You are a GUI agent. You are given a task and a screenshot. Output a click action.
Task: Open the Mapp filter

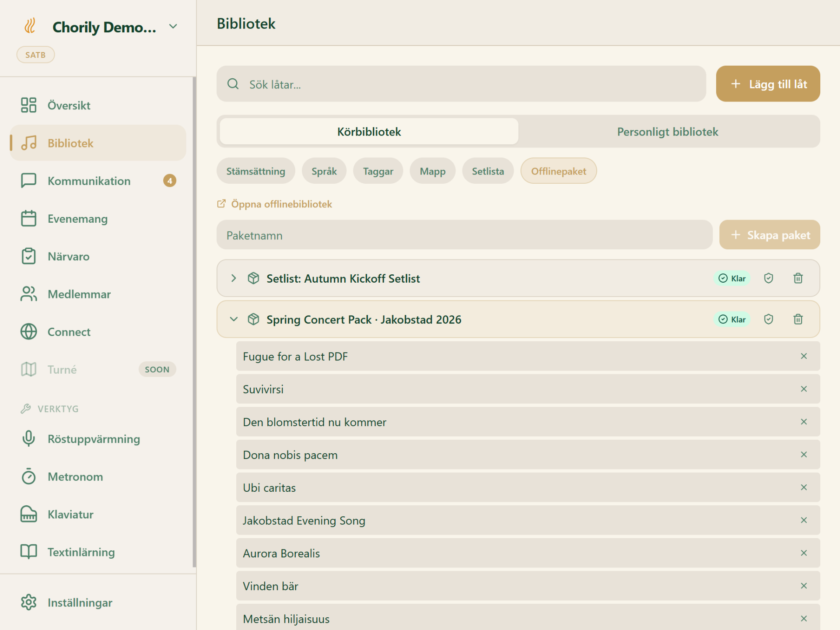click(433, 171)
